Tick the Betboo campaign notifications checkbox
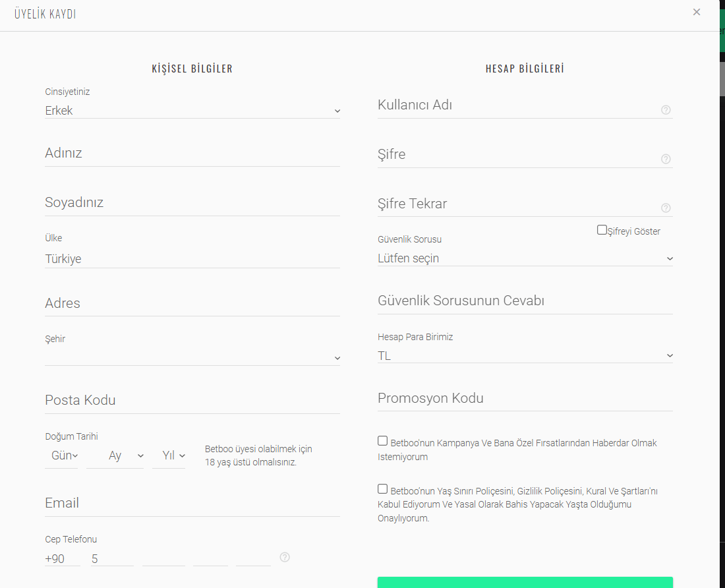 pos(383,441)
